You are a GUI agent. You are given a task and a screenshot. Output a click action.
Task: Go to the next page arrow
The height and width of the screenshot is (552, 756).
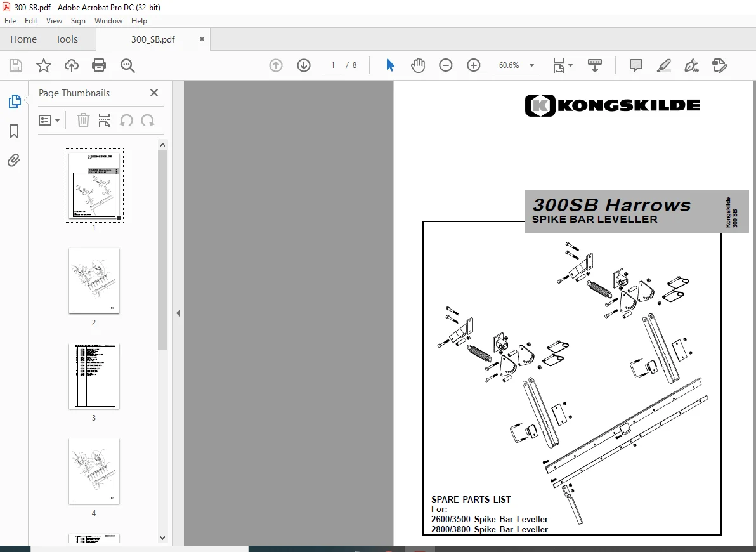304,65
